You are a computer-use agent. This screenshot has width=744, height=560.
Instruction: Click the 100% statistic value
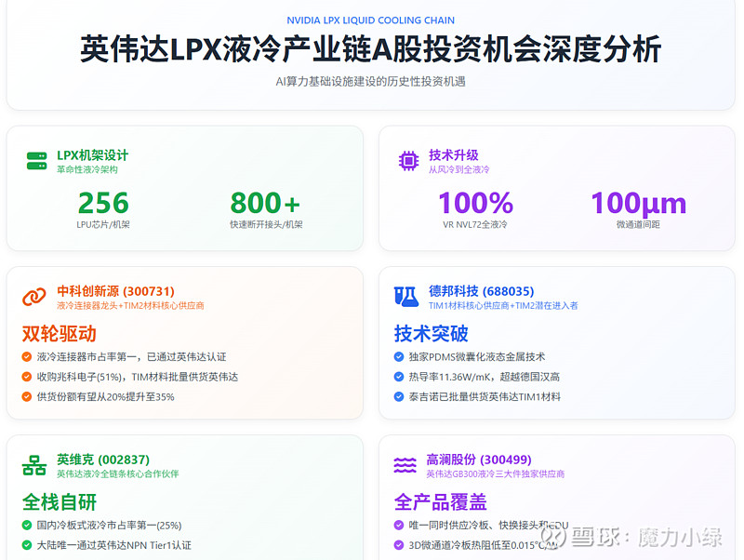(476, 203)
